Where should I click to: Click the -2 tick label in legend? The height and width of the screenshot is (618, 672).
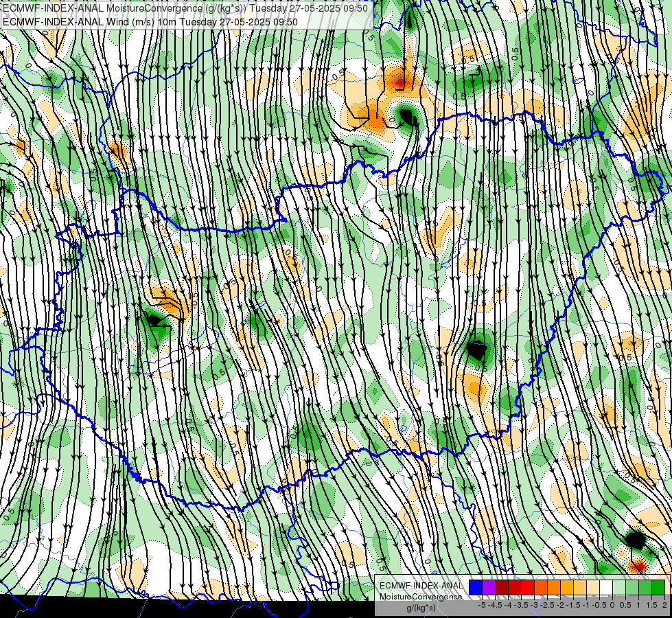pos(560,605)
